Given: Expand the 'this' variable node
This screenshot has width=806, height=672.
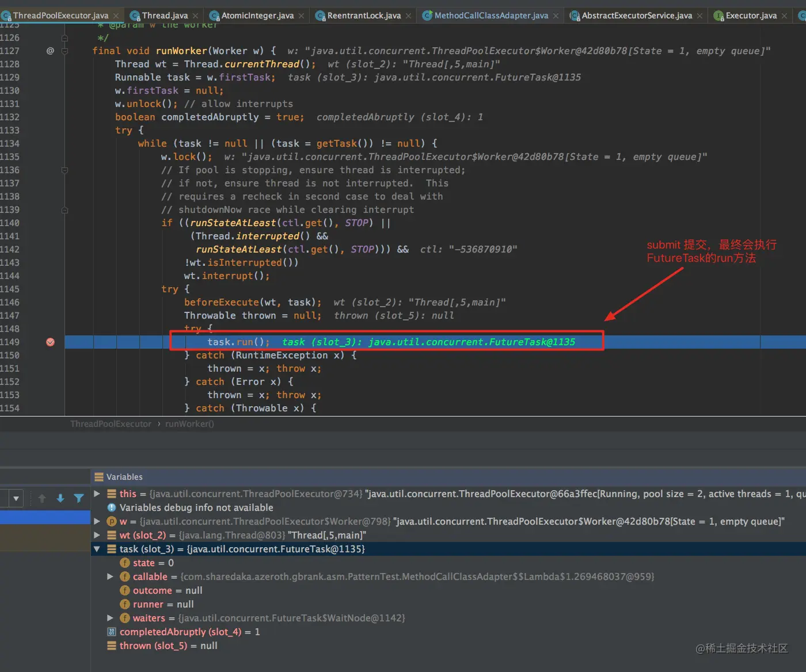Looking at the screenshot, I should (97, 494).
